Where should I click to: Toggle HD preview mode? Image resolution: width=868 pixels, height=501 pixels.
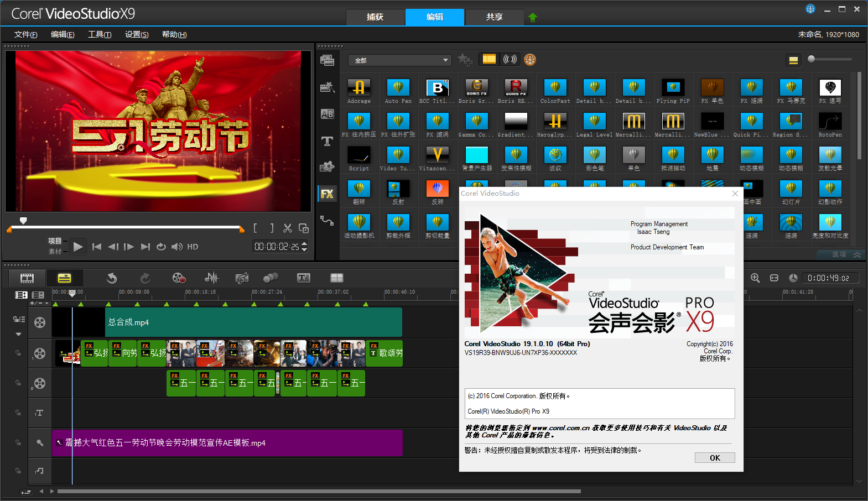click(193, 247)
